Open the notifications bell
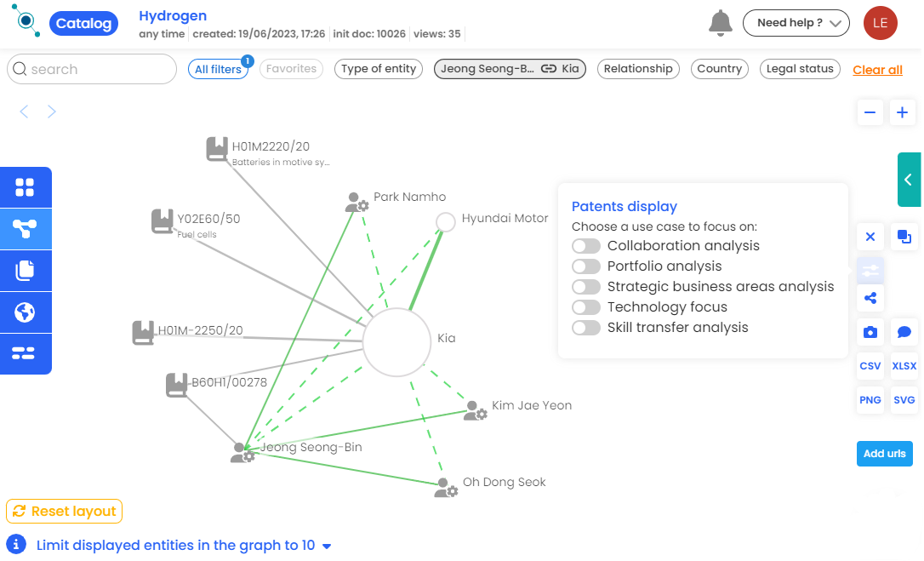924x561 pixels. click(x=720, y=23)
